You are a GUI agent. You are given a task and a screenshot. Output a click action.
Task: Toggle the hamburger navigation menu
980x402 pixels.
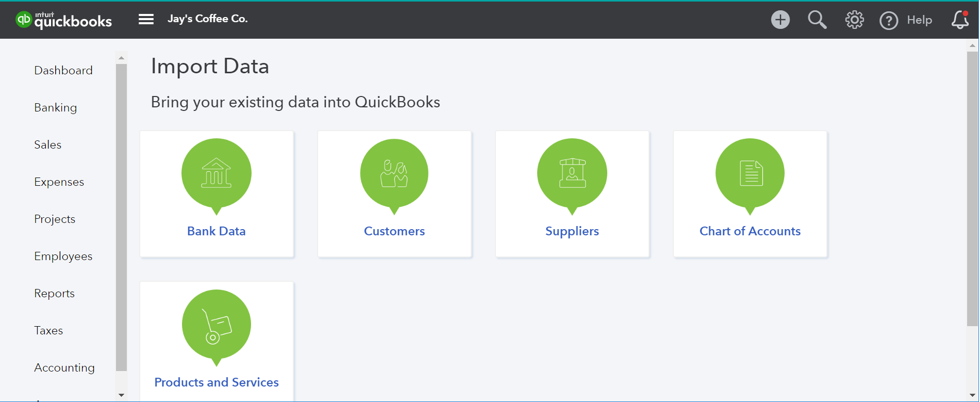coord(146,19)
